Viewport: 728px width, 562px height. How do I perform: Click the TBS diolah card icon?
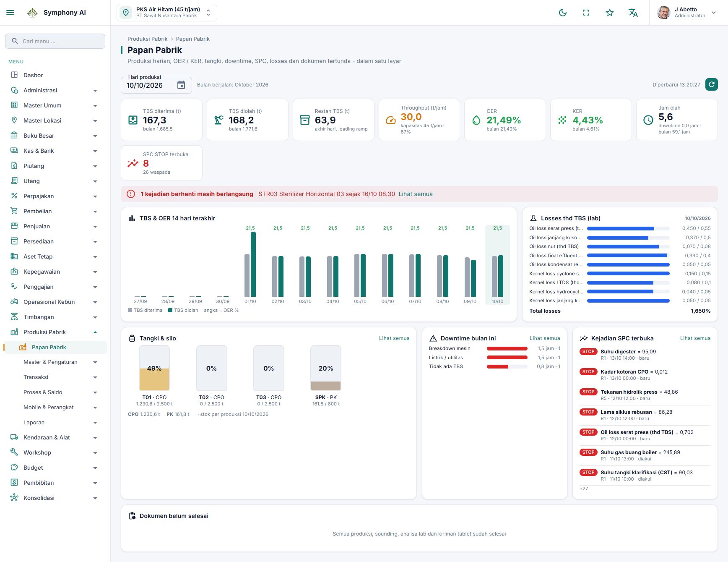[219, 120]
